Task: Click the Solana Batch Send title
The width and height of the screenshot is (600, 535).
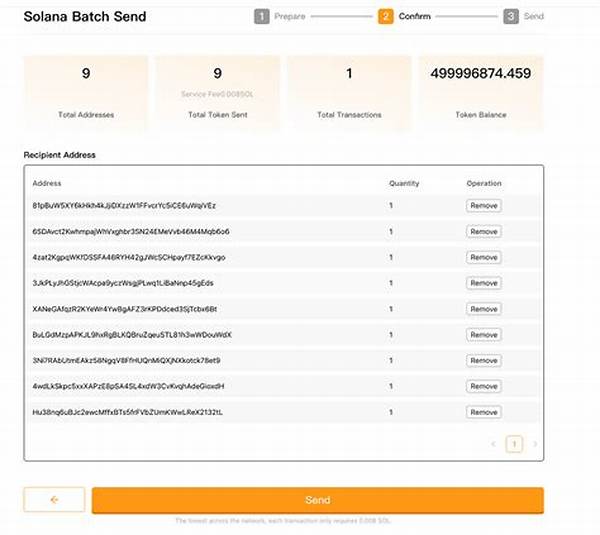Action: (85, 16)
